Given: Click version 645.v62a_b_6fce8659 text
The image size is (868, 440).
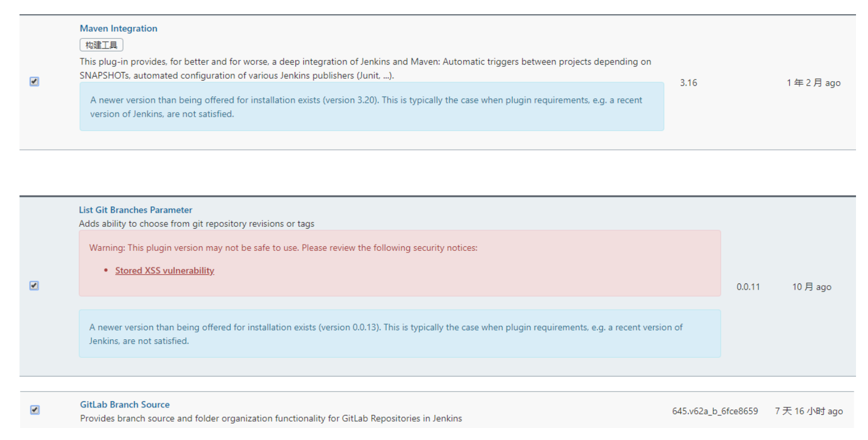Looking at the screenshot, I should 716,411.
